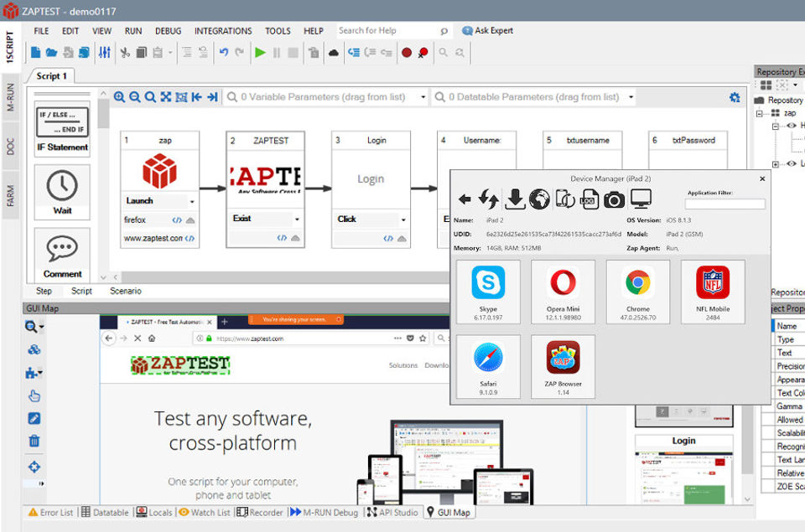The image size is (805, 532).
Task: Click the green Run script play button
Action: 260,52
